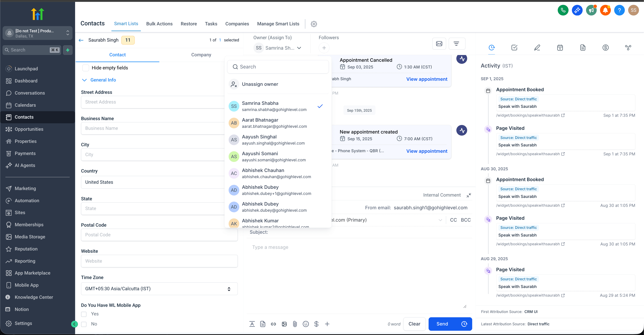
Task: Check the Yes option under WL Mobile App
Action: pyautogui.click(x=83, y=314)
